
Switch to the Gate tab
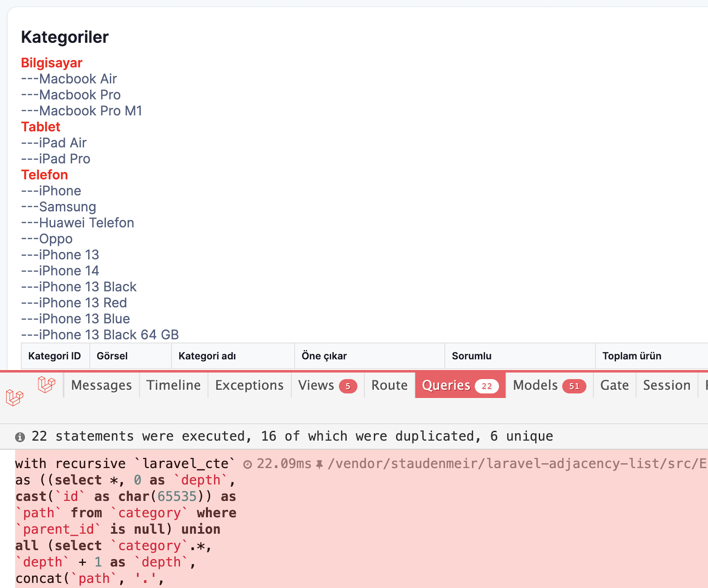(614, 385)
